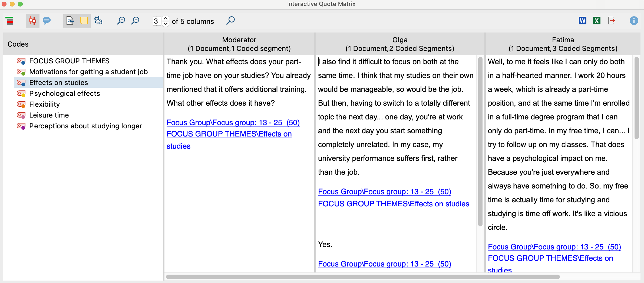The height and width of the screenshot is (283, 644).
Task: Click the blue info button
Action: tap(634, 21)
